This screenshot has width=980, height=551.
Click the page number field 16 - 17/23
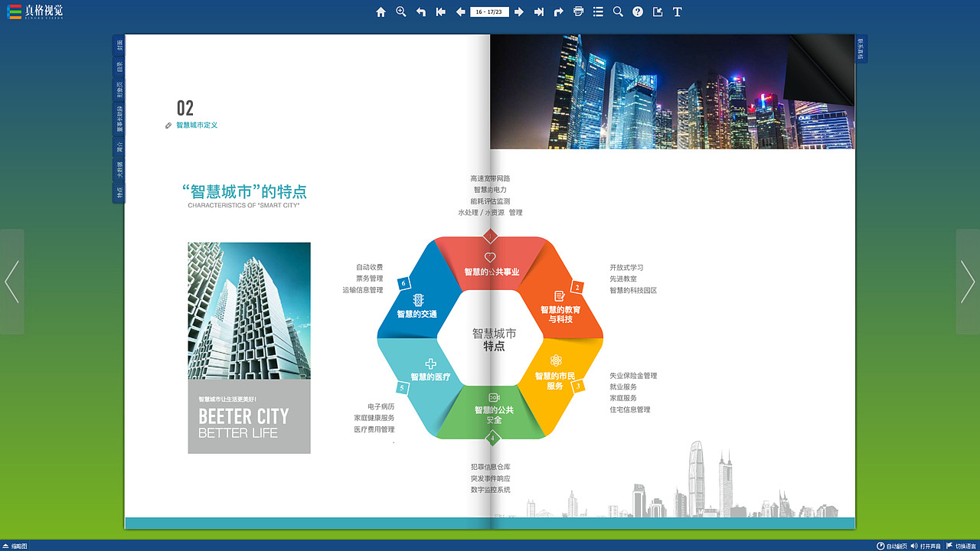pos(489,11)
